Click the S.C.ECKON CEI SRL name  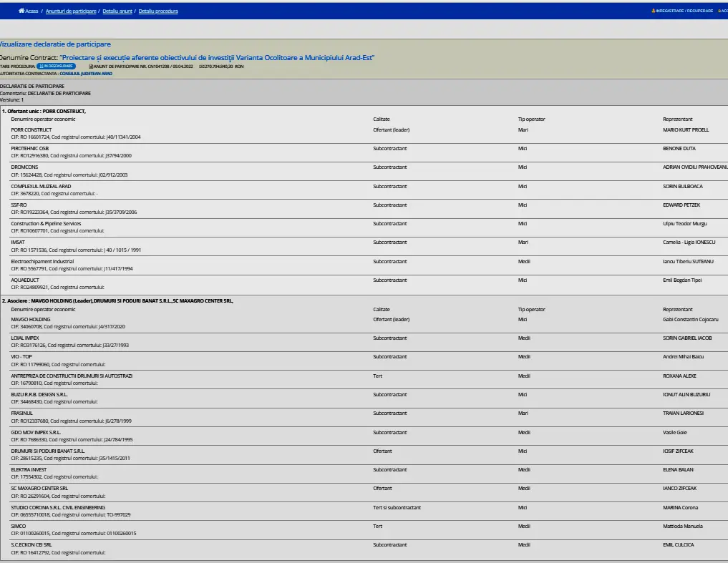click(x=31, y=545)
